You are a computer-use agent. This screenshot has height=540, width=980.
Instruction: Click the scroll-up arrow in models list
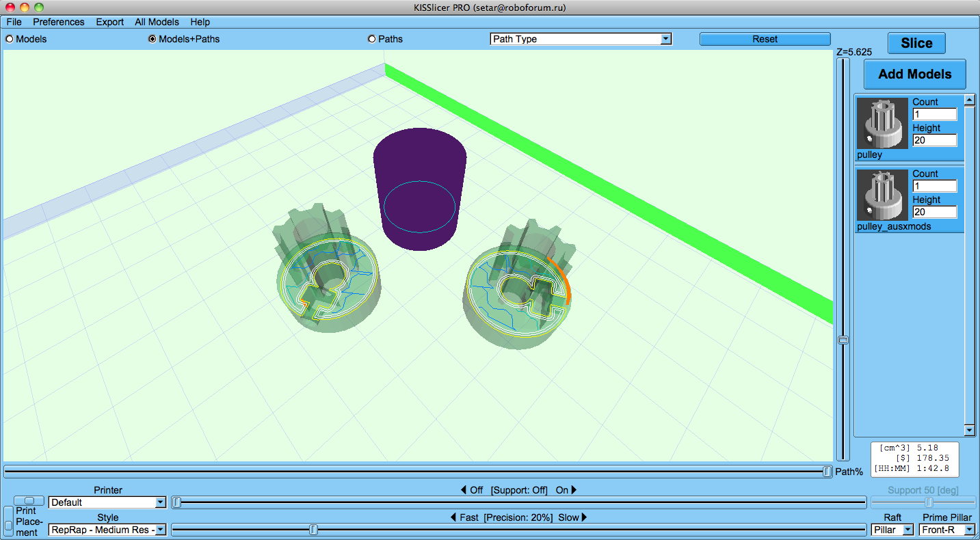click(969, 100)
